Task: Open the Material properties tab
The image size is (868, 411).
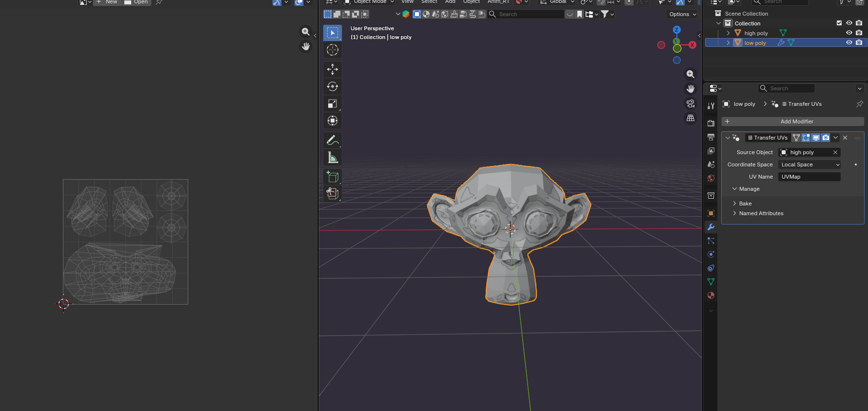Action: pos(711,295)
